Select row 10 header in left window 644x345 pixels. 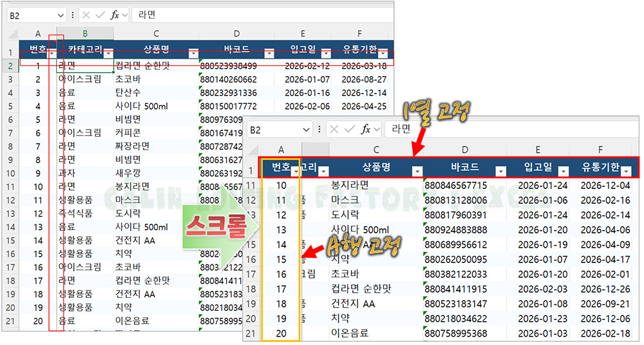10,173
